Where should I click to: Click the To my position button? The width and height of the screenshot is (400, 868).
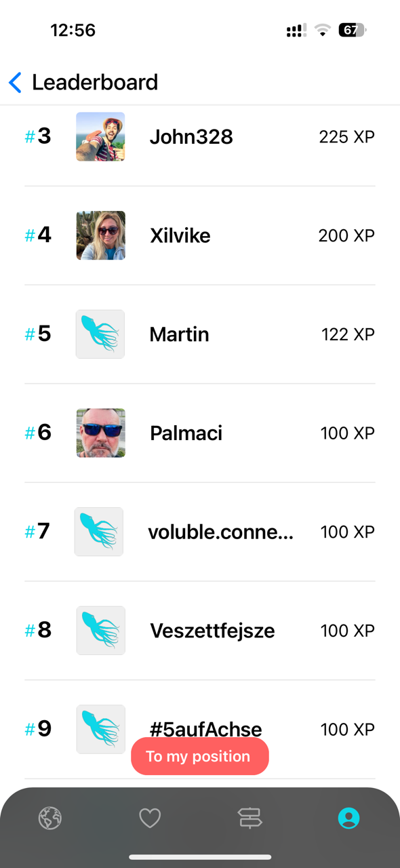(x=200, y=756)
